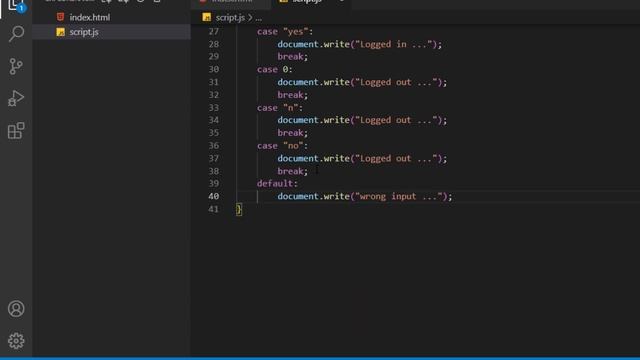The height and width of the screenshot is (360, 640).
Task: Open the Search view in the activity bar
Action: point(16,33)
